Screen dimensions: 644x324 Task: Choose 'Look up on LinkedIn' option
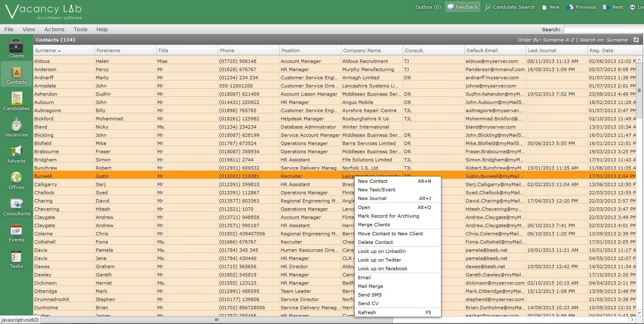coord(382,251)
